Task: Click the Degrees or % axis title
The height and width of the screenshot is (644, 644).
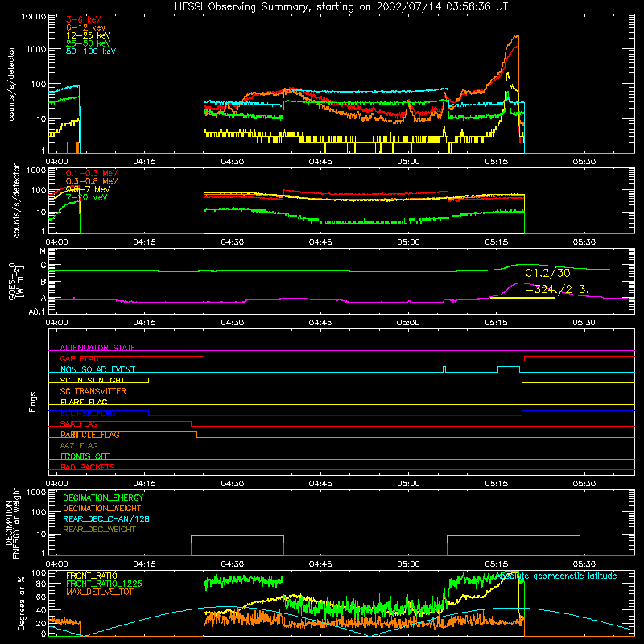Action: tap(22, 603)
